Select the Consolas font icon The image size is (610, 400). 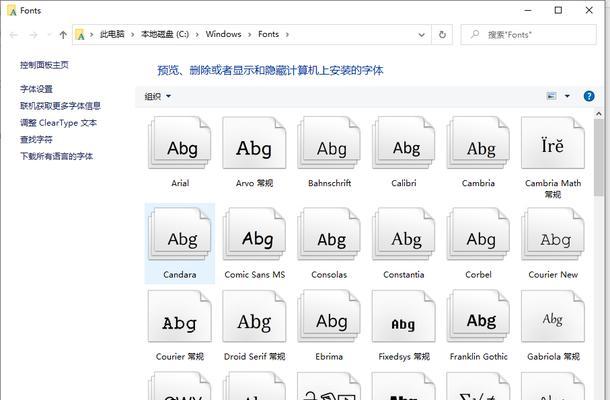[x=329, y=234]
